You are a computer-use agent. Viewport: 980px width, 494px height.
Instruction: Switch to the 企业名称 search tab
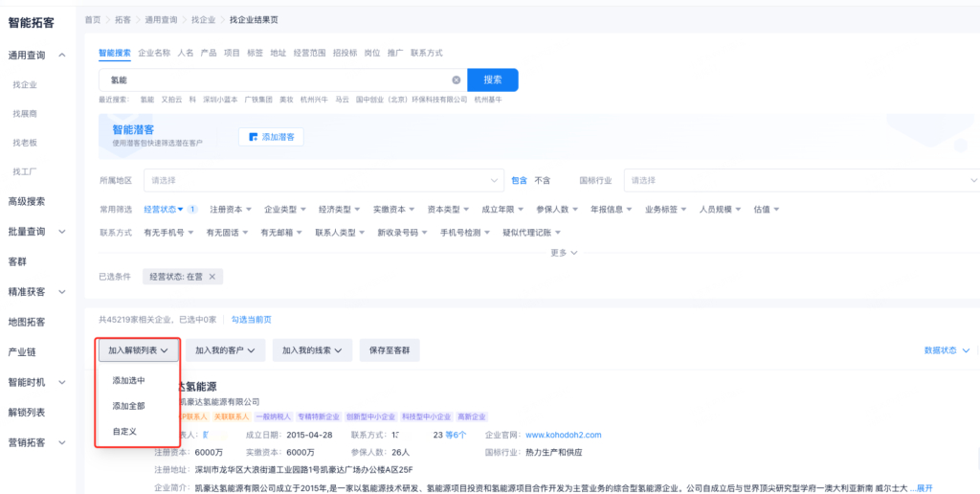[x=154, y=54]
